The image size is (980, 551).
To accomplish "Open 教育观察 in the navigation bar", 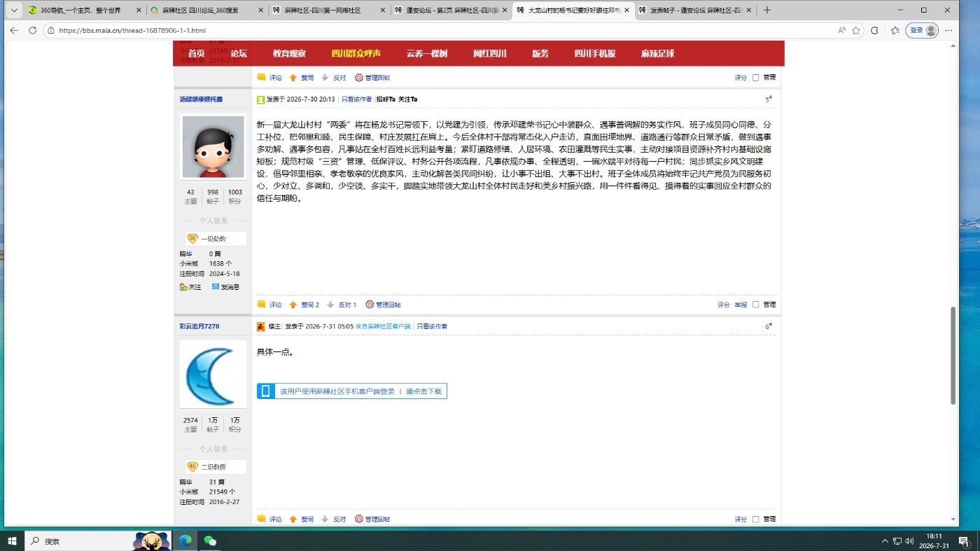I will (x=289, y=54).
